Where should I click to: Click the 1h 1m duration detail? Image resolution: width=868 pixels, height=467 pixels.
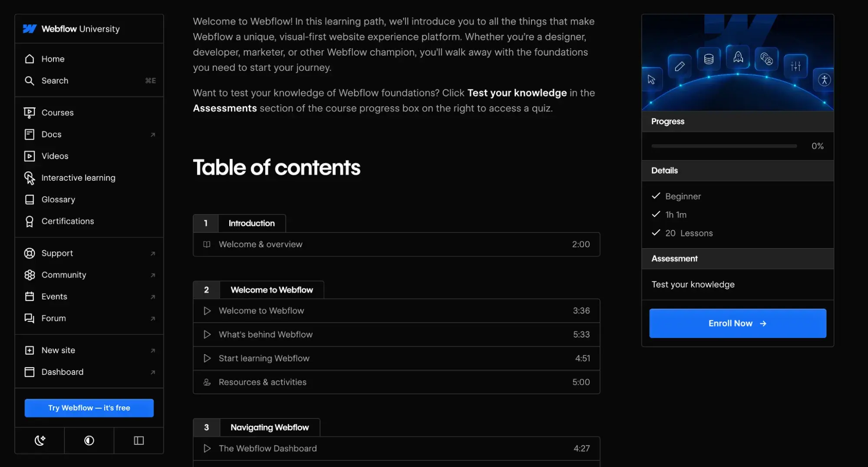(x=676, y=215)
